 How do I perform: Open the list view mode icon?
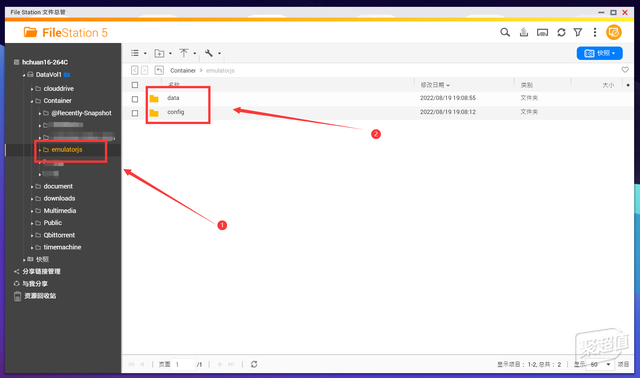(135, 53)
